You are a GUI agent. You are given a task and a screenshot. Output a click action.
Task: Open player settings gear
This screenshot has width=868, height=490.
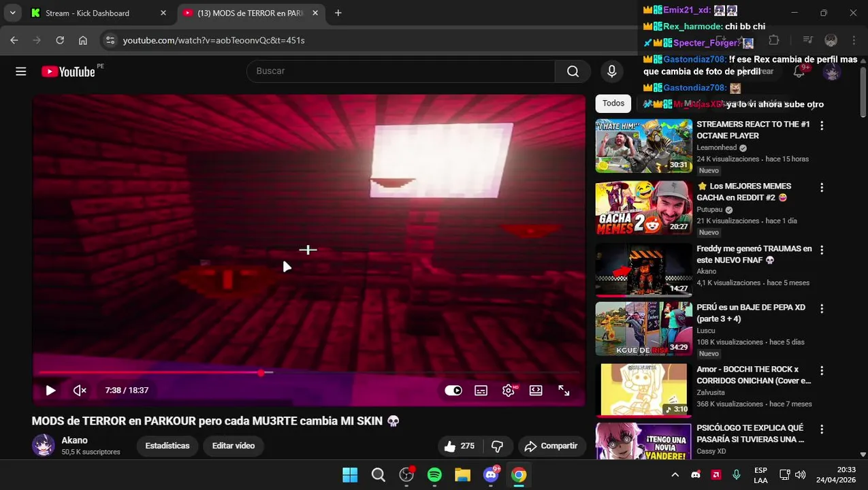click(509, 391)
